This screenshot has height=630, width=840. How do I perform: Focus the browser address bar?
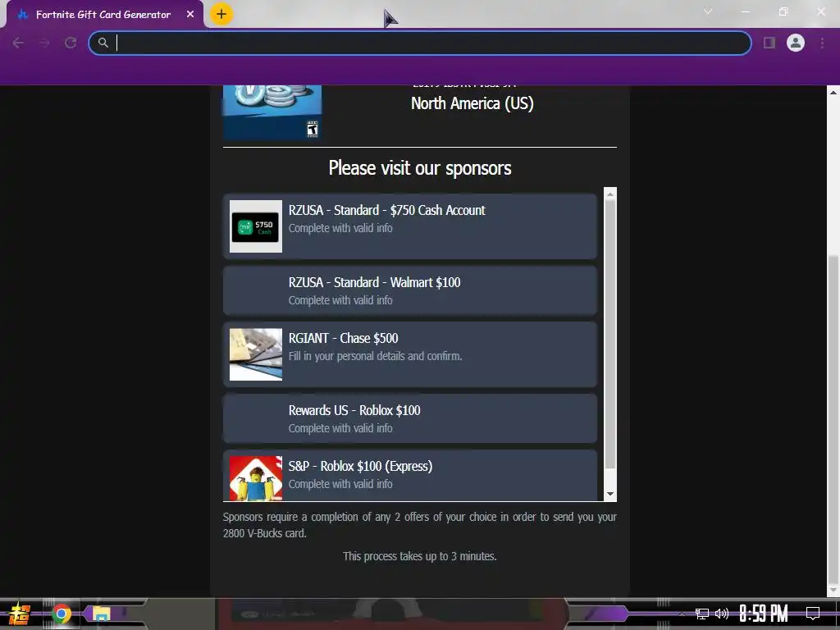(x=420, y=43)
